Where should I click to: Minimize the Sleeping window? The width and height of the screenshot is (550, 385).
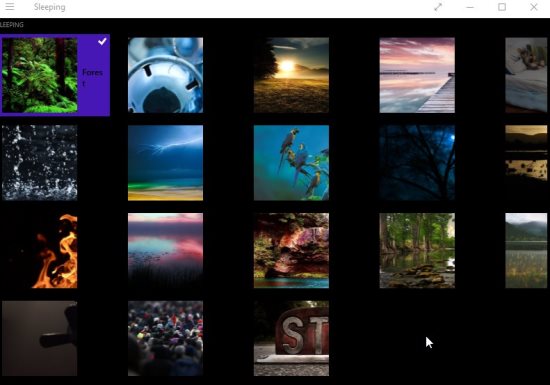pos(470,7)
